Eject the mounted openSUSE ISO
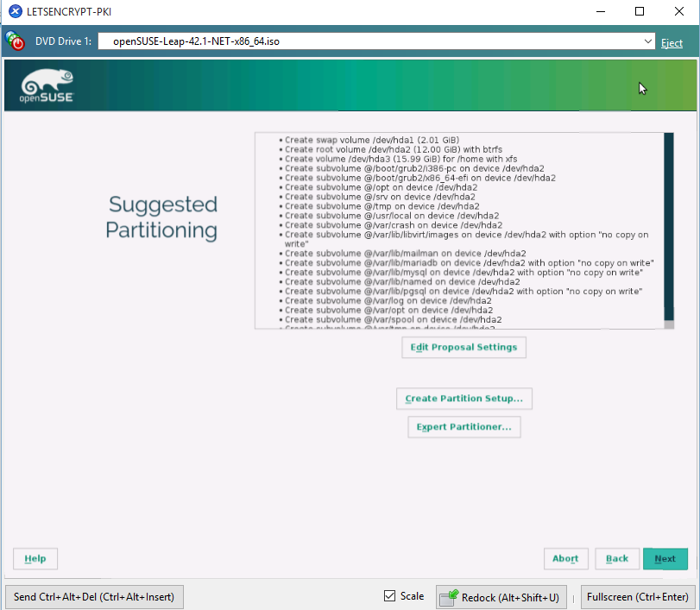Image resolution: width=700 pixels, height=610 pixels. pos(672,42)
